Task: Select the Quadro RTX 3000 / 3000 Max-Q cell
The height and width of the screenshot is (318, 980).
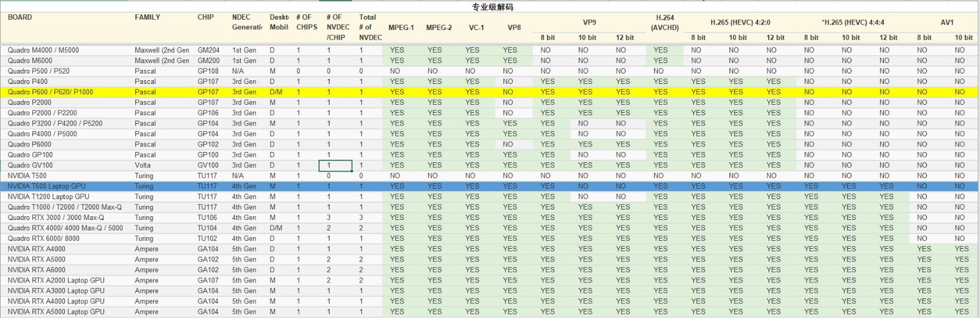Action: pyautogui.click(x=56, y=218)
